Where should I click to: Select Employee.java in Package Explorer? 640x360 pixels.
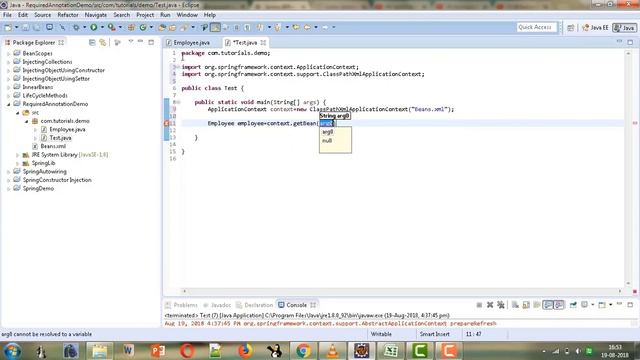click(63, 129)
